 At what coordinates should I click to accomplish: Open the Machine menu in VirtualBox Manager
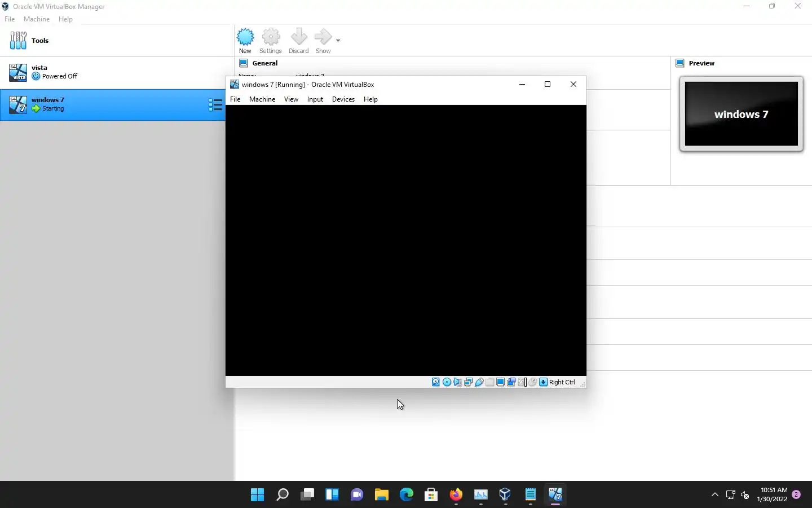pos(37,19)
